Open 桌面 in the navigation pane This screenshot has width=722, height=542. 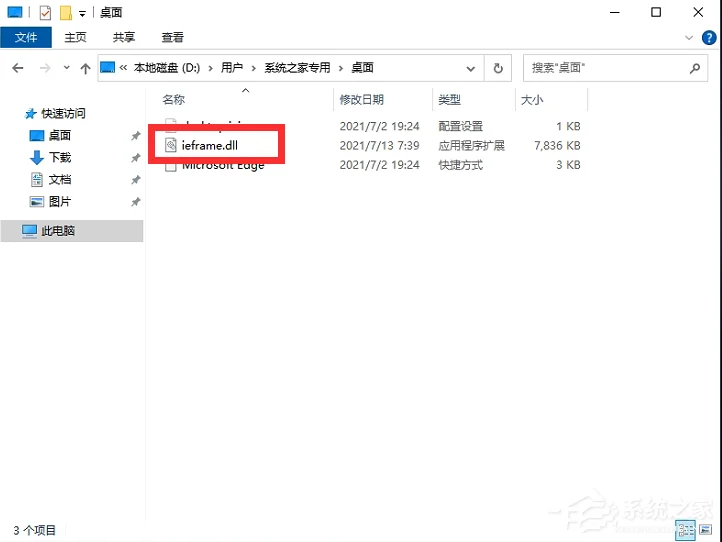click(x=60, y=135)
